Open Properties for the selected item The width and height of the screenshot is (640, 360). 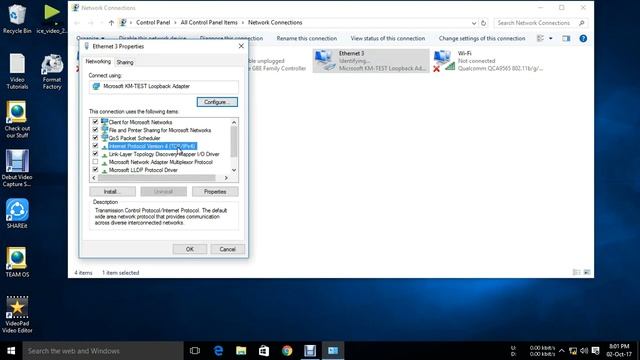point(215,191)
